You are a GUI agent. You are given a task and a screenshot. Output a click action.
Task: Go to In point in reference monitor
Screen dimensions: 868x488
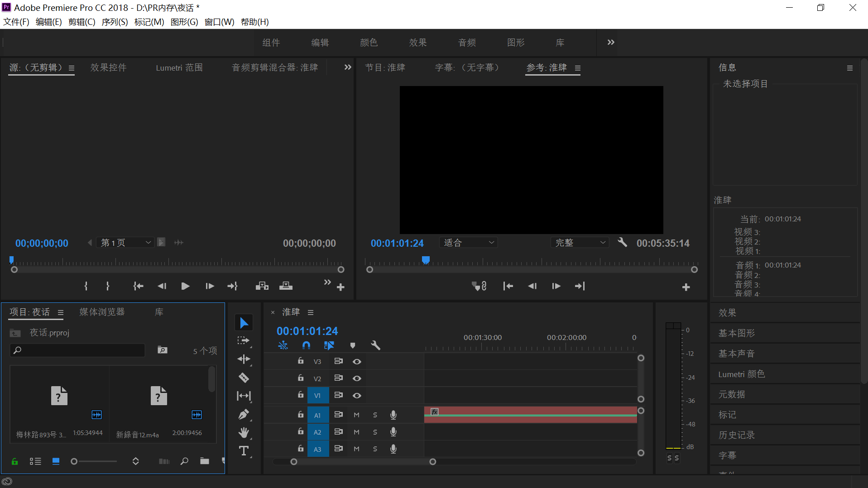coord(508,286)
